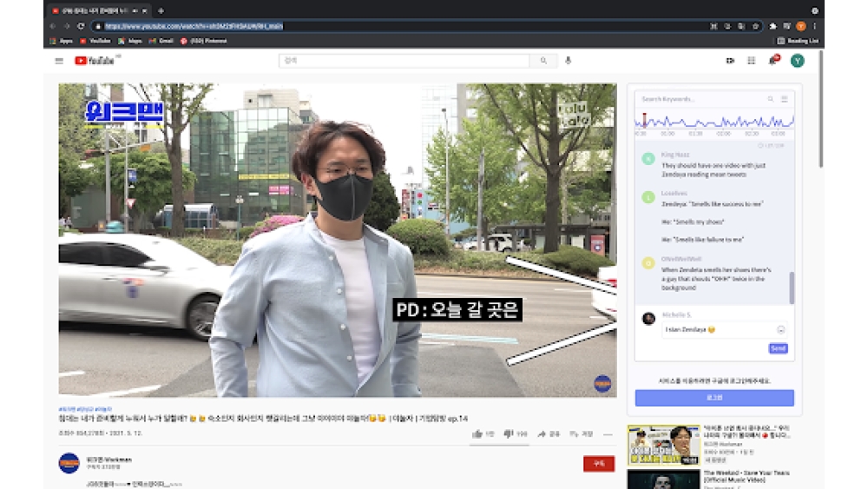Open first recommended video thumbnail
The image size is (868, 489).
(664, 446)
